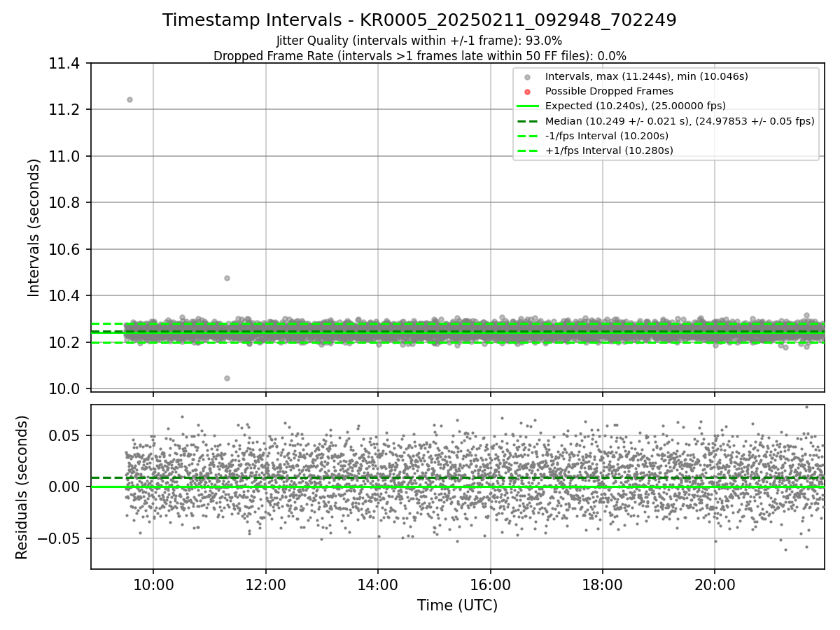This screenshot has height=630, width=840.
Task: Click the "+1/fps Interval (10.280s)" legend entry
Action: (x=609, y=150)
